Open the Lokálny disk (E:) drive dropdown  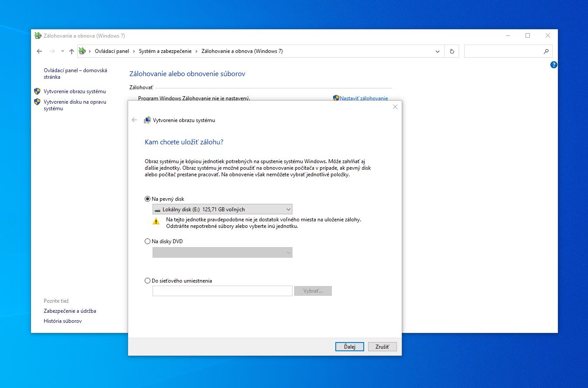(222, 210)
